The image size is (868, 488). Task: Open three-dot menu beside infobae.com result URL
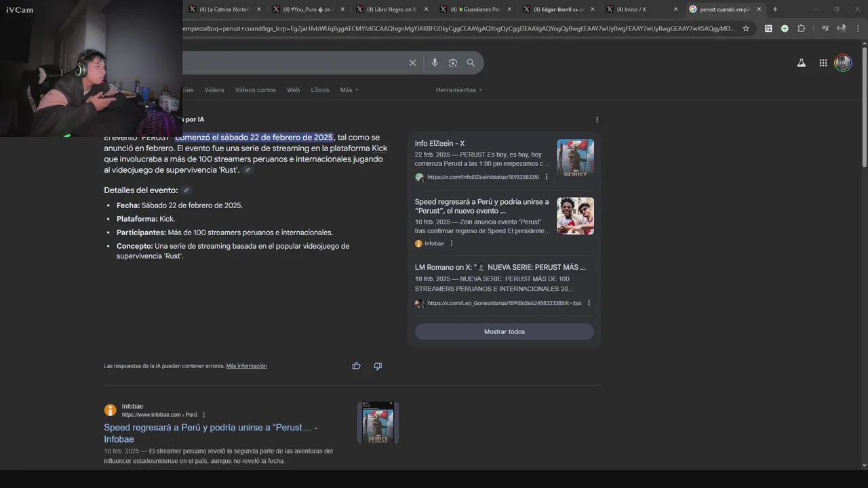pos(203,415)
